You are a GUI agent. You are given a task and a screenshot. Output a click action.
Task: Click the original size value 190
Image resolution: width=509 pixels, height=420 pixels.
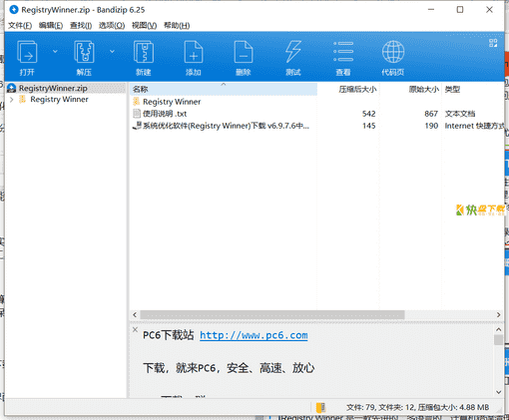click(431, 126)
